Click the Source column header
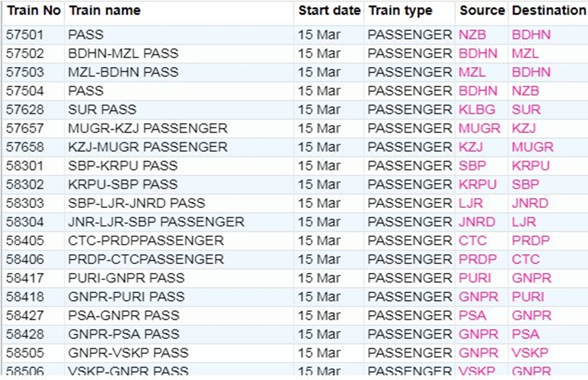This screenshot has width=588, height=380. pos(482,11)
